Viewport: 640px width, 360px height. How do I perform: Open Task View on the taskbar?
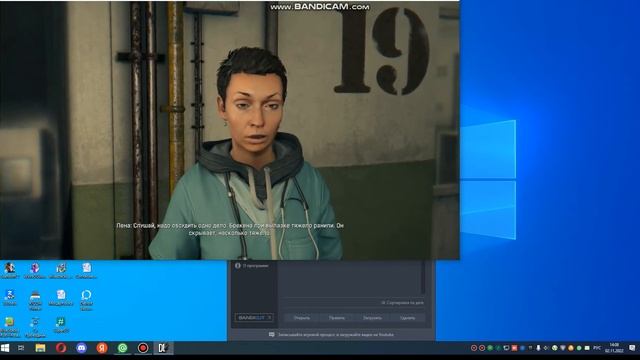coord(21,348)
